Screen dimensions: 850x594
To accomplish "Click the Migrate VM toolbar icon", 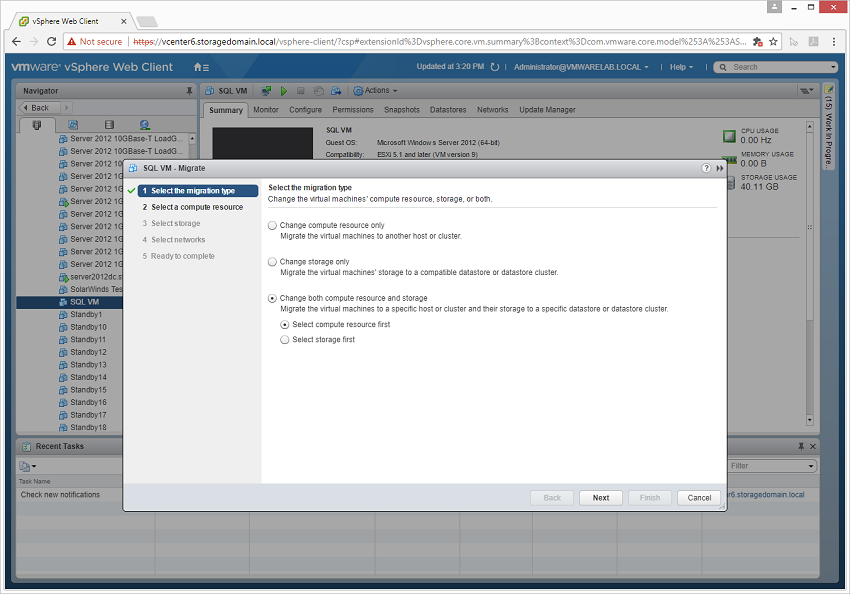I will (x=336, y=91).
